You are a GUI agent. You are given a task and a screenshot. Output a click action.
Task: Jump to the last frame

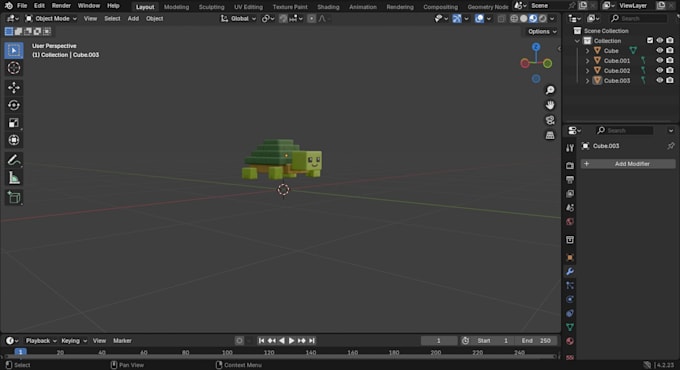tap(311, 341)
